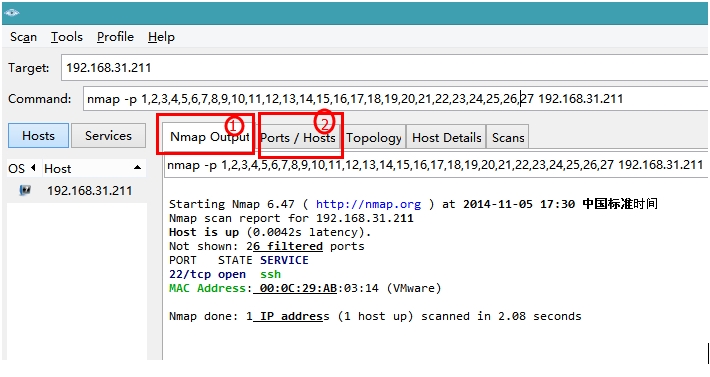Click the Target input field
710x377 pixels.
385,68
